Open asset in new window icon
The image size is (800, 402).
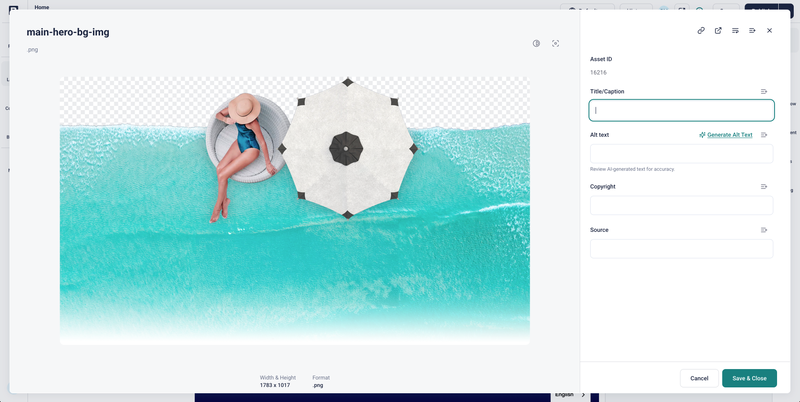coord(718,31)
